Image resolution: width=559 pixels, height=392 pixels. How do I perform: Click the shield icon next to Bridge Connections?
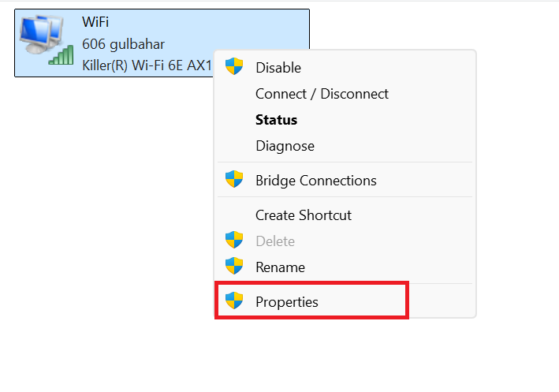coord(234,180)
